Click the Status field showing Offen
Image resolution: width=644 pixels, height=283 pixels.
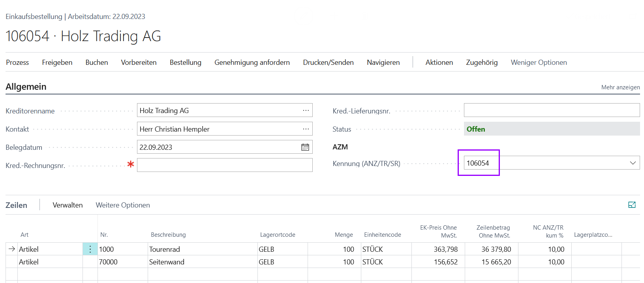[x=552, y=129]
